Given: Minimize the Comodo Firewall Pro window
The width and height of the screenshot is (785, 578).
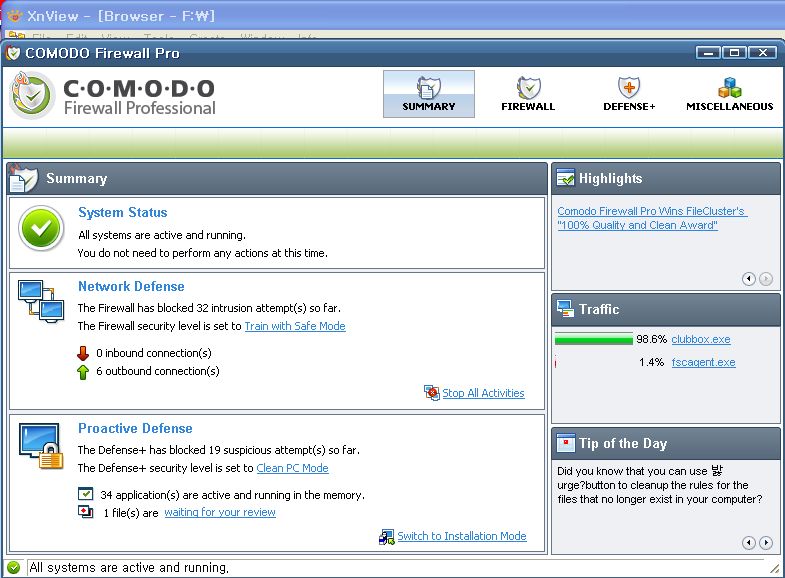Looking at the screenshot, I should click(708, 53).
